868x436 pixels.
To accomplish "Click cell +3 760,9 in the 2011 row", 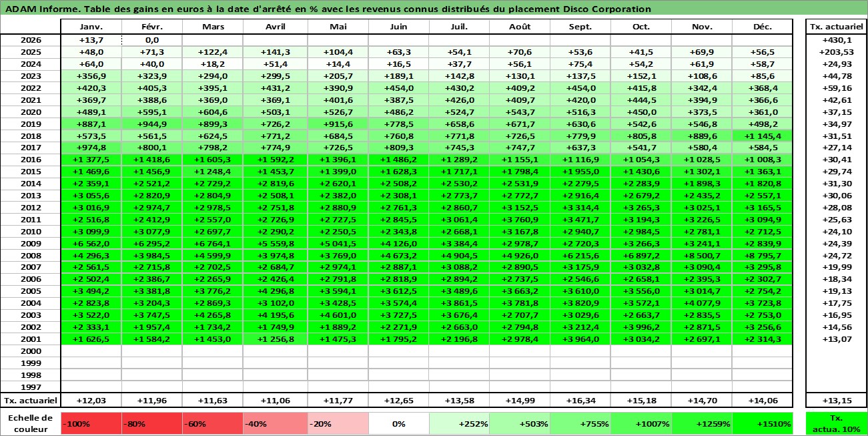I will pyautogui.click(x=519, y=220).
